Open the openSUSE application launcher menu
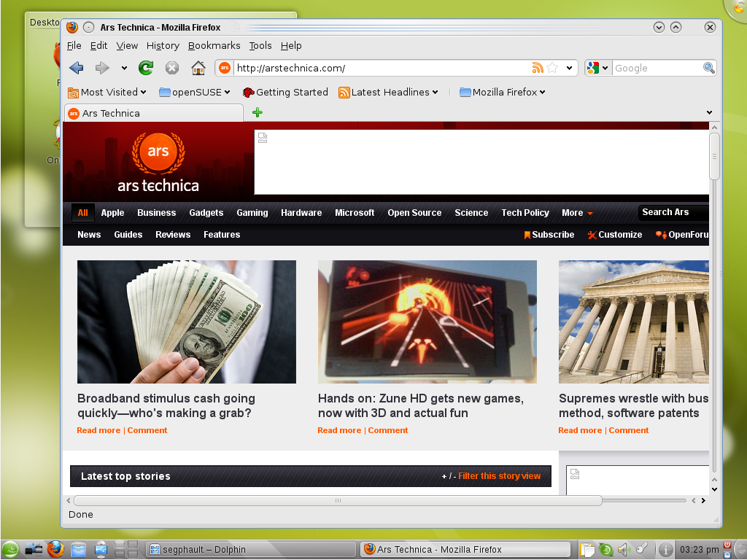747x560 pixels. click(10, 550)
